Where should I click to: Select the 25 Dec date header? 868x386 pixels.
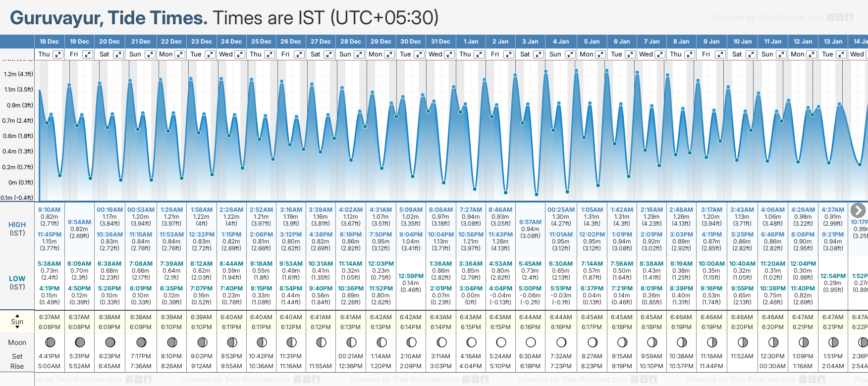[x=261, y=42]
